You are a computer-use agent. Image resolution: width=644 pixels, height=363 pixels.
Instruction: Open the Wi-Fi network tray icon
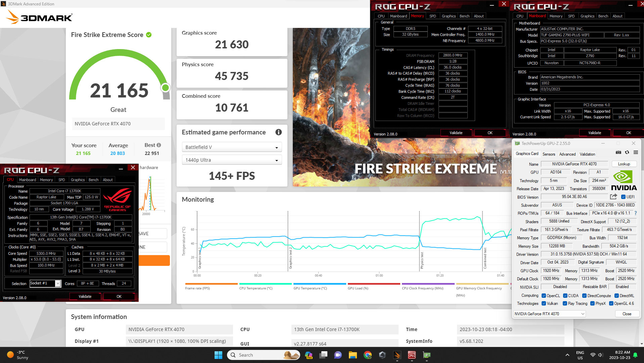pyautogui.click(x=593, y=355)
